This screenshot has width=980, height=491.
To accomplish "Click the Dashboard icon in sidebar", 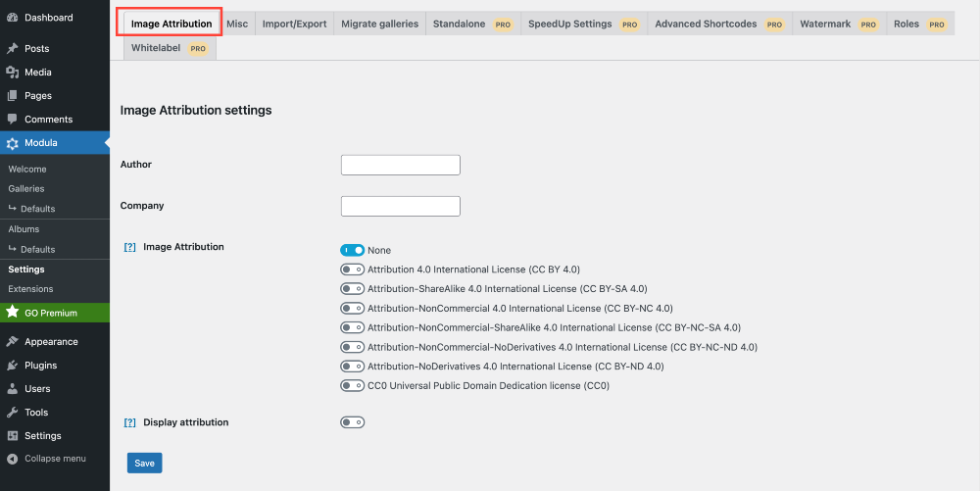I will [x=12, y=18].
